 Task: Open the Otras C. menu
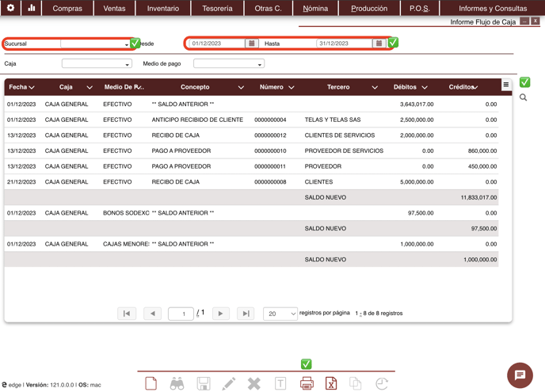tap(268, 9)
